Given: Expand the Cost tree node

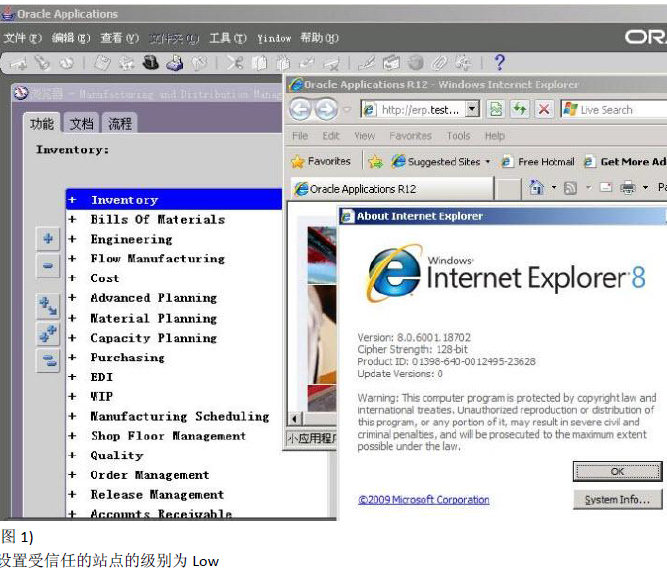Looking at the screenshot, I should pyautogui.click(x=72, y=278).
